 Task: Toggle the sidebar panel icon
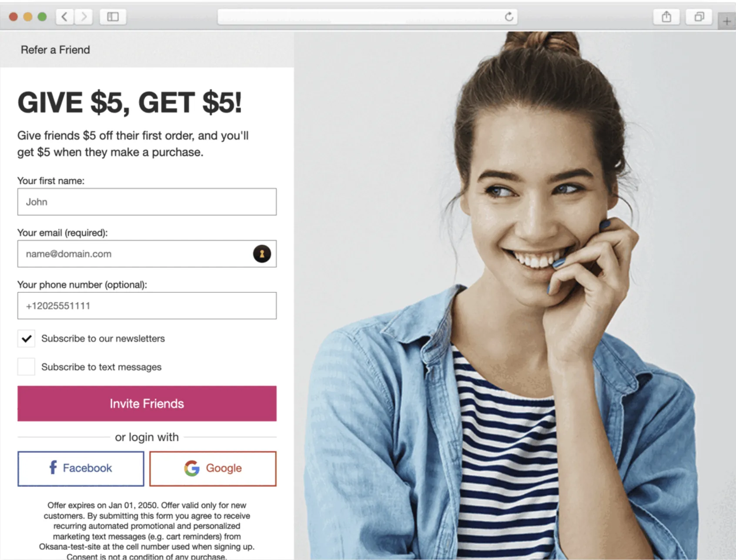click(x=113, y=17)
